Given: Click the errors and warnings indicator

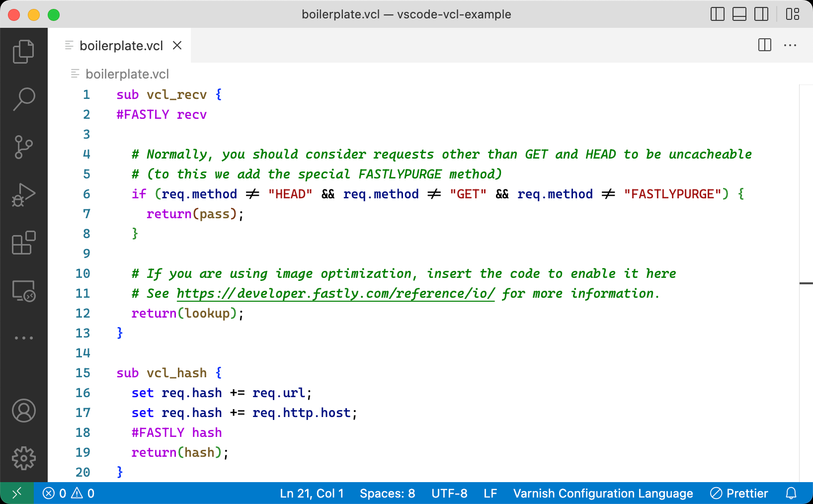Looking at the screenshot, I should [69, 493].
